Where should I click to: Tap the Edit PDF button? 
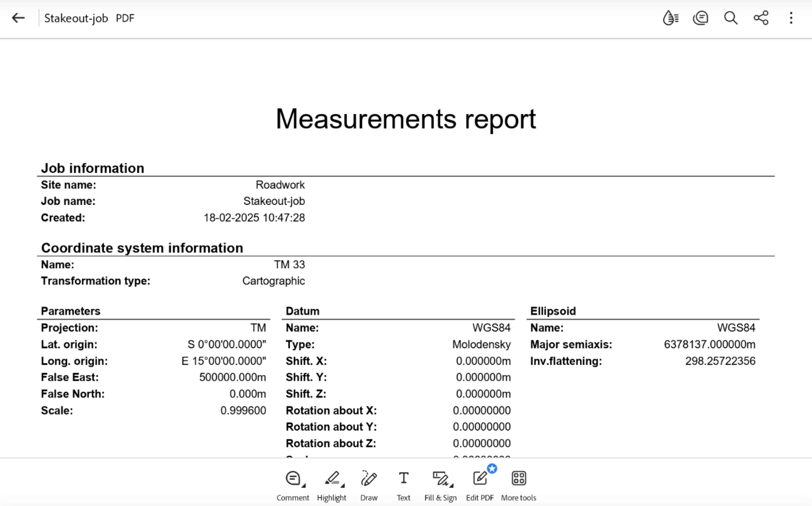(x=479, y=479)
